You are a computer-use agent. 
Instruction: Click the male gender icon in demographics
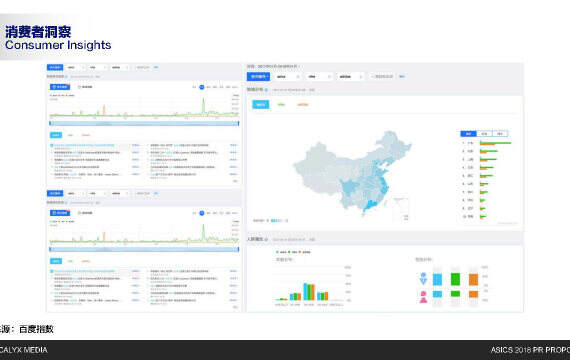(x=423, y=279)
